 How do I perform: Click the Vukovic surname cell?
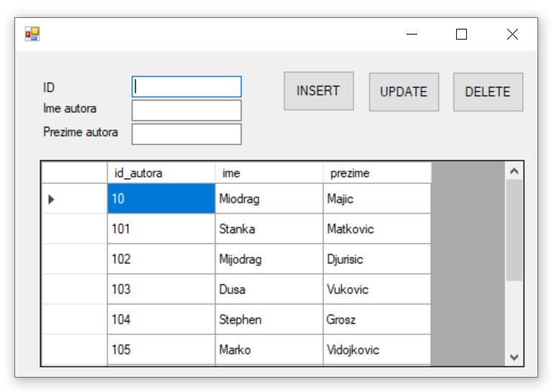tap(376, 290)
